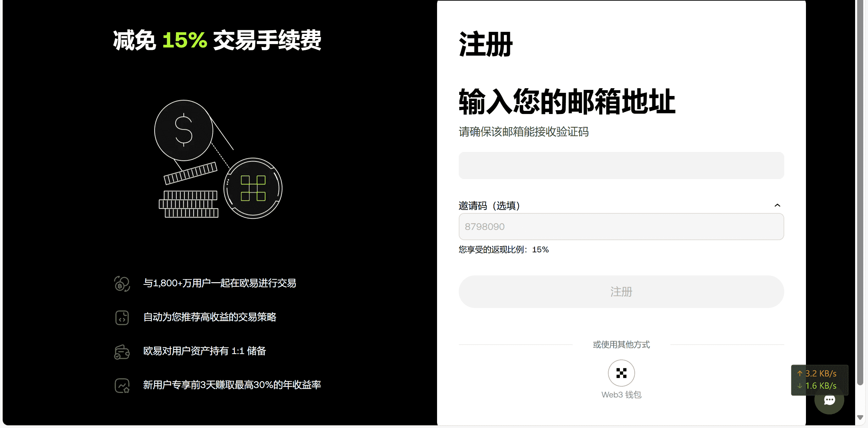Click the invite code field showing 8798090
Screen dimensions: 868x428
pyautogui.click(x=621, y=227)
